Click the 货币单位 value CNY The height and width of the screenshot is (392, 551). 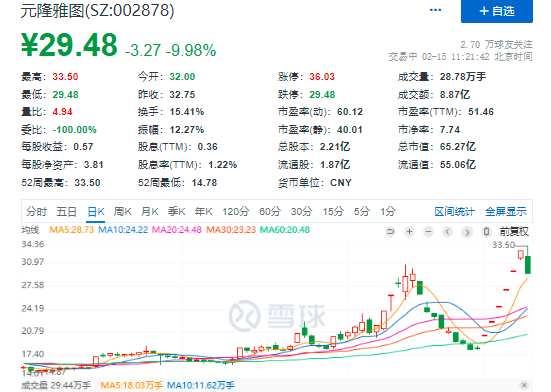coord(341,183)
